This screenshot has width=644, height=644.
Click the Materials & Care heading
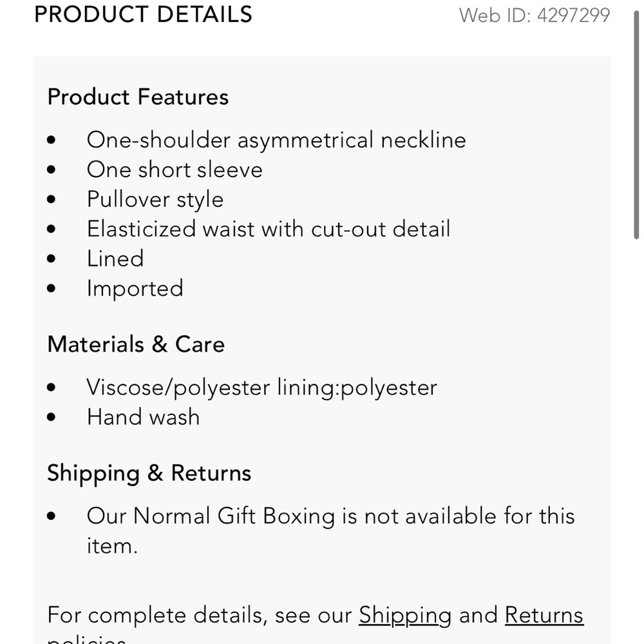click(x=136, y=344)
